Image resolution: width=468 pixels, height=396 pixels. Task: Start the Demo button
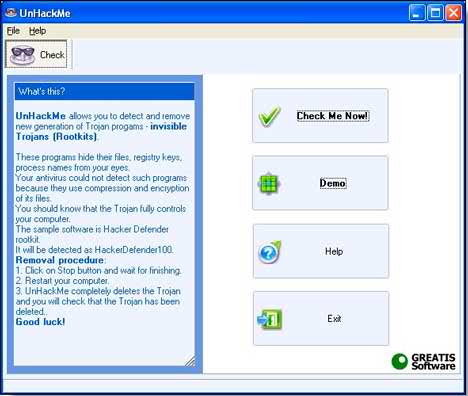[320, 183]
